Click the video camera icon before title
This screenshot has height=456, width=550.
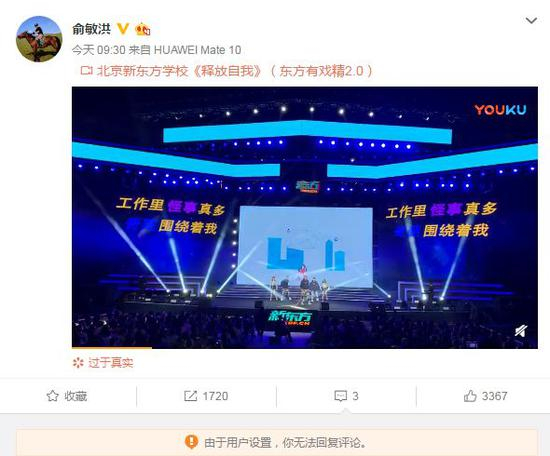86,71
